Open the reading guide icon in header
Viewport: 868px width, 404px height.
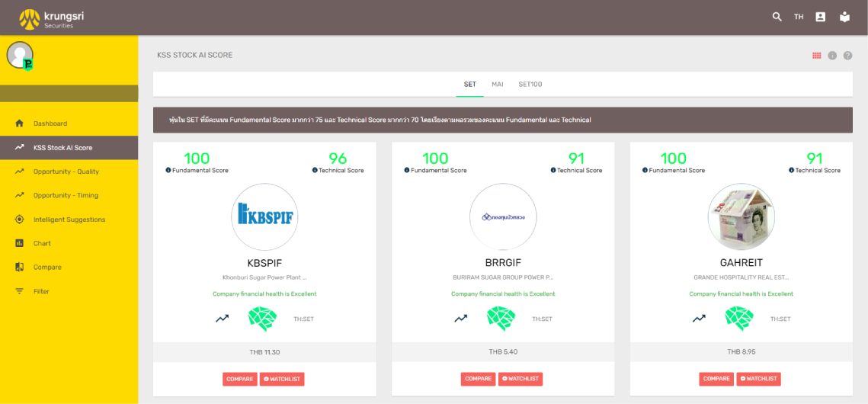coord(844,17)
